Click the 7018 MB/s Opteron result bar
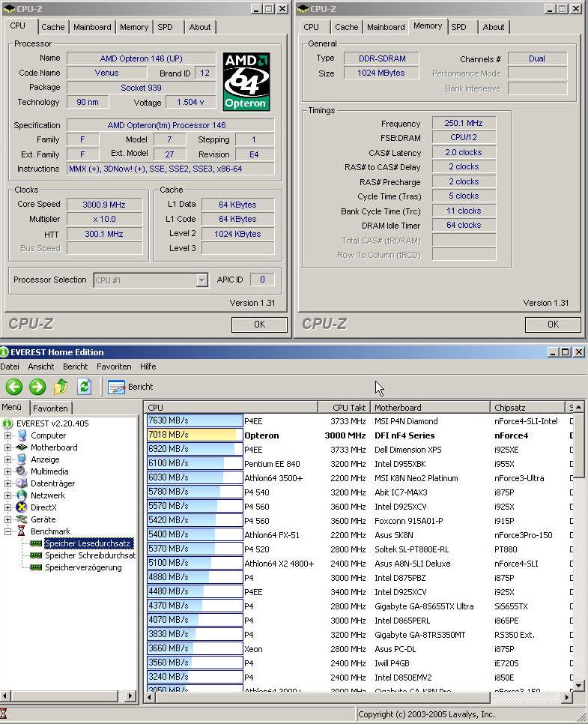Viewport: 588px width, 724px height. click(x=195, y=435)
